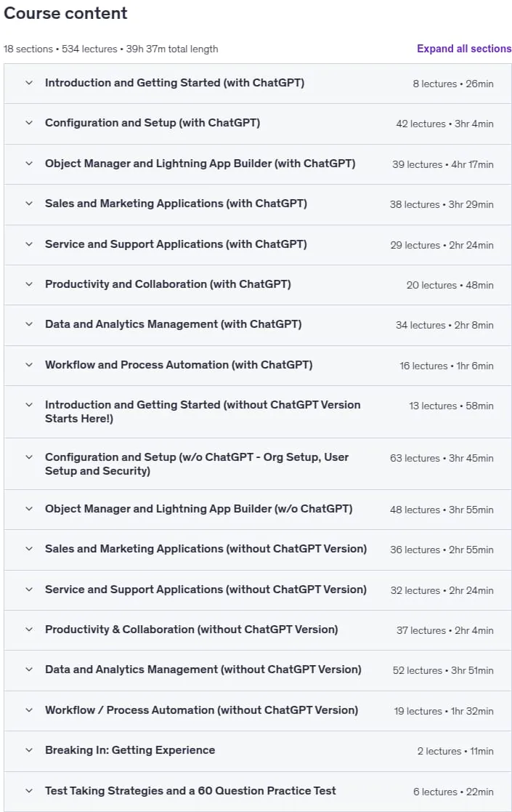Screen dimensions: 512x812
Task: Open Data and Analytics Management (with ChatGPT) chevron
Action: pos(30,324)
